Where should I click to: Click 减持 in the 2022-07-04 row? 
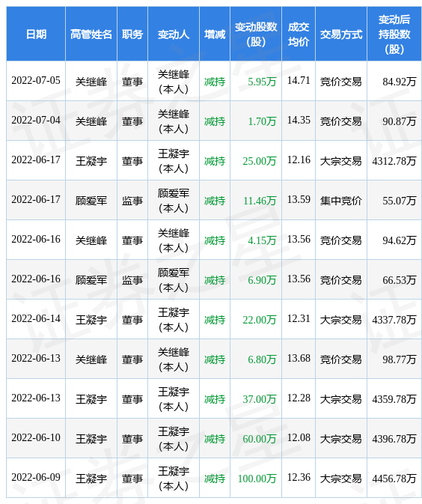click(x=215, y=121)
